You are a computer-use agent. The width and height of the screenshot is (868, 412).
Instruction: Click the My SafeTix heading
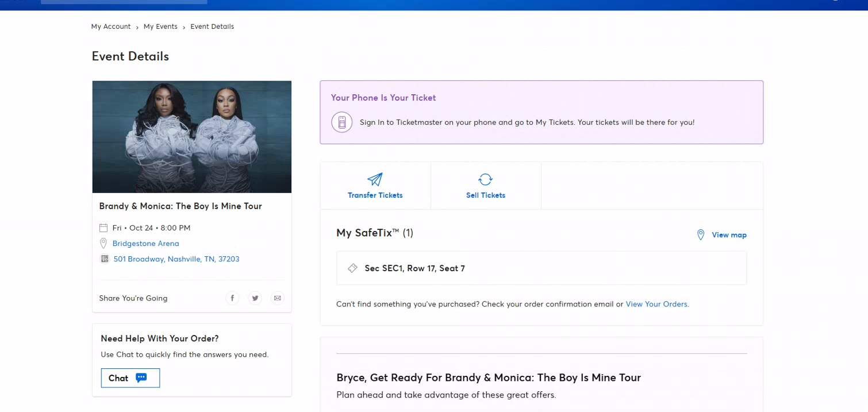[x=375, y=233]
